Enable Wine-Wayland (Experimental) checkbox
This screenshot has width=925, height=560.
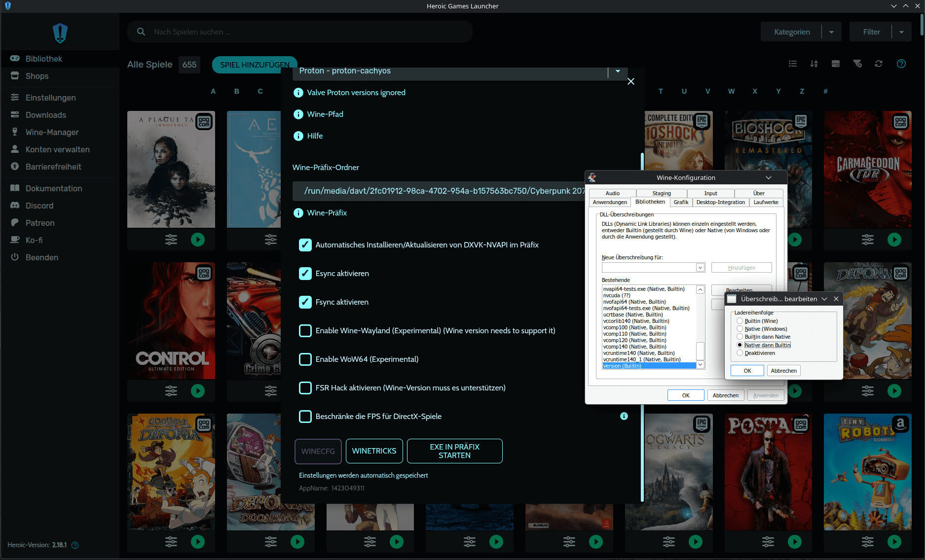(305, 331)
